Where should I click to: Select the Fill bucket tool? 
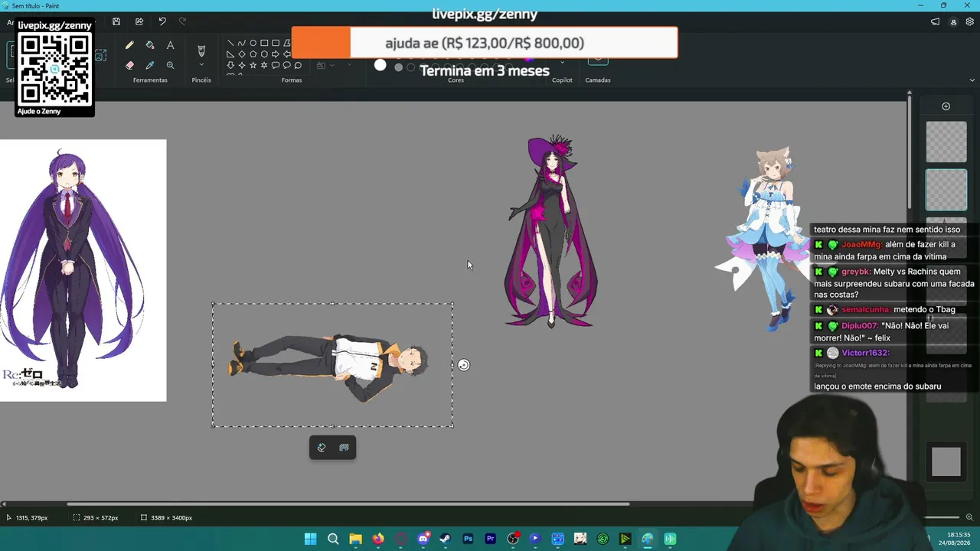point(150,46)
